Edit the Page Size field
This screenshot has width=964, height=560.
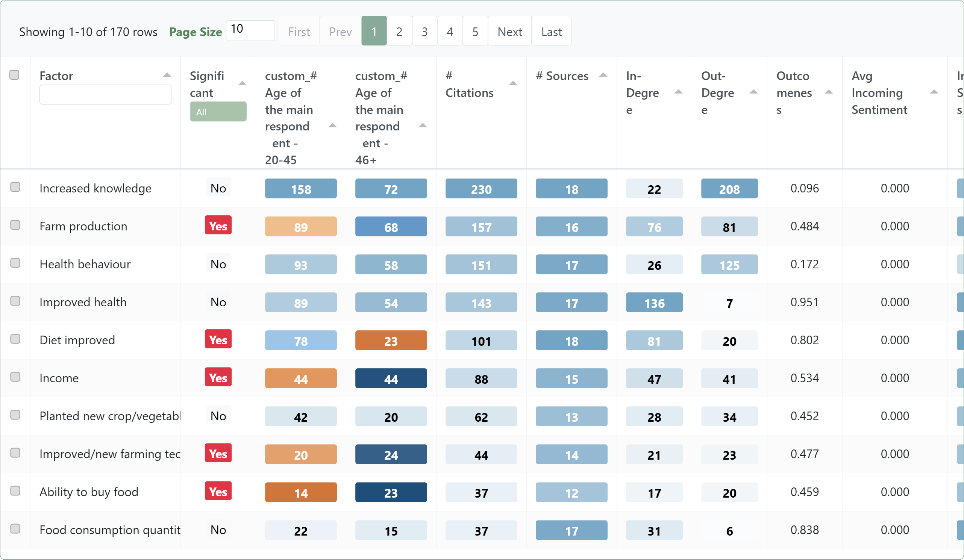pos(250,29)
